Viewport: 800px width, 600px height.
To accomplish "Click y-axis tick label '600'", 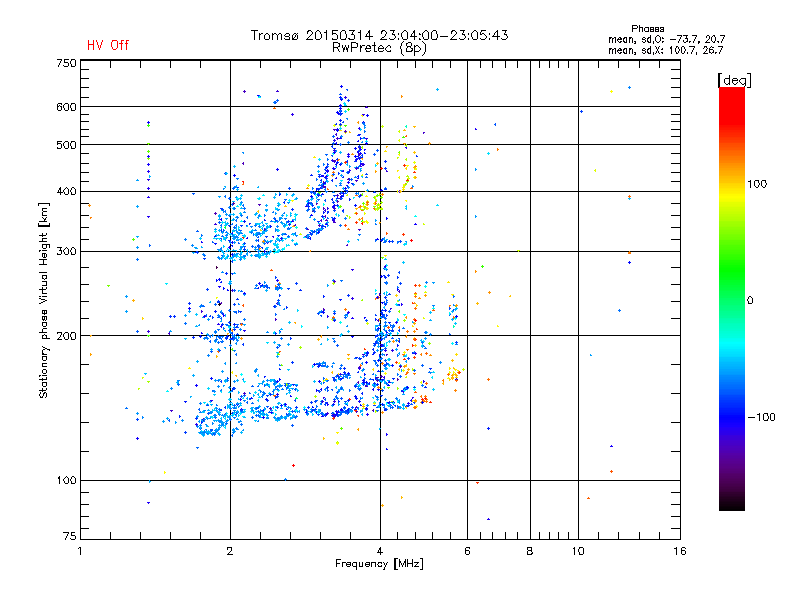I will coord(66,107).
